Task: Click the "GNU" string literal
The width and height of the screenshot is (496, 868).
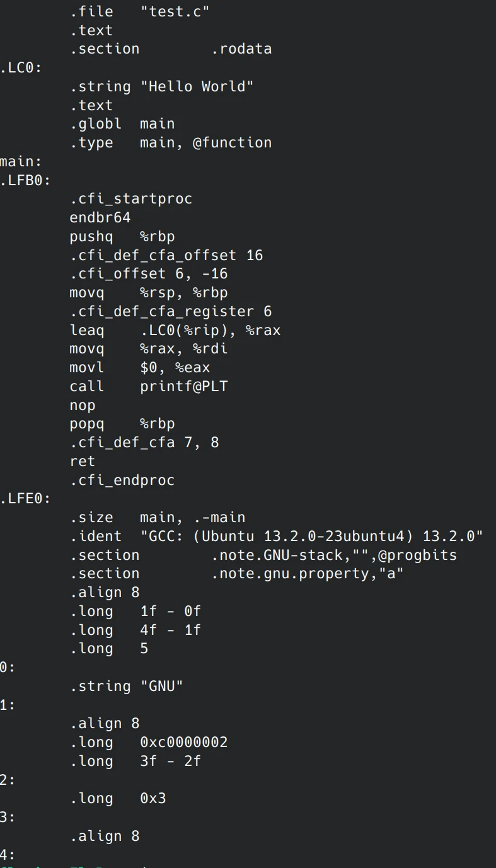Action: click(161, 686)
